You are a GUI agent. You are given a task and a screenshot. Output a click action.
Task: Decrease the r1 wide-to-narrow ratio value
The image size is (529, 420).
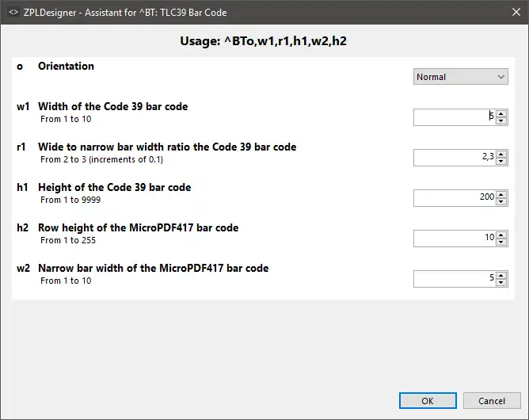(x=501, y=162)
